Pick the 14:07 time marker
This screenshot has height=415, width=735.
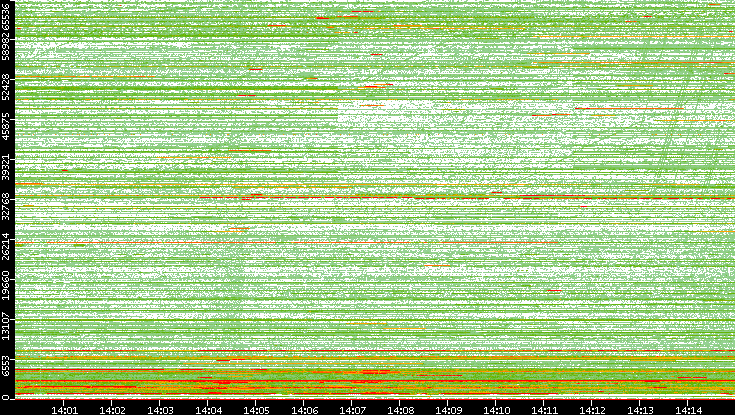point(353,409)
